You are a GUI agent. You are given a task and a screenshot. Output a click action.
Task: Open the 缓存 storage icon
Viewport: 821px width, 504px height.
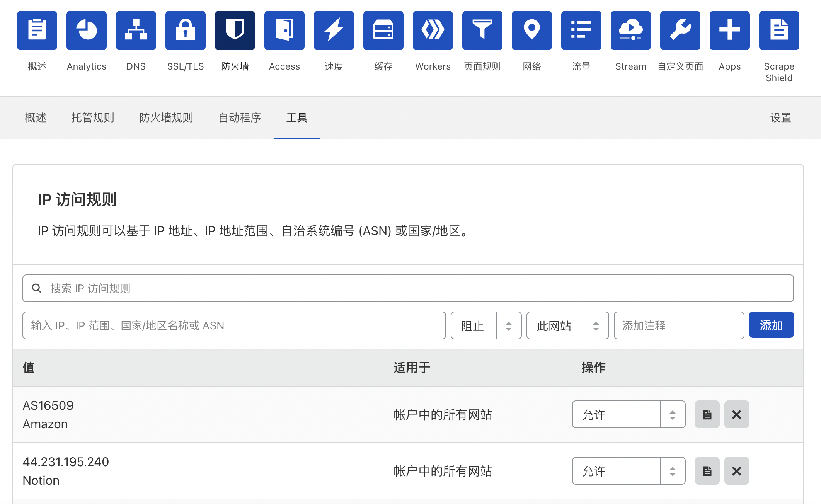tap(383, 31)
